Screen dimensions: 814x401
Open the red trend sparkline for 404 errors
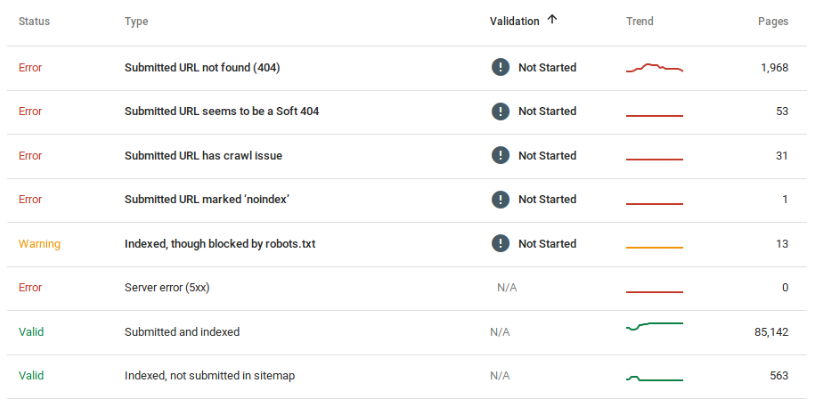tap(655, 68)
